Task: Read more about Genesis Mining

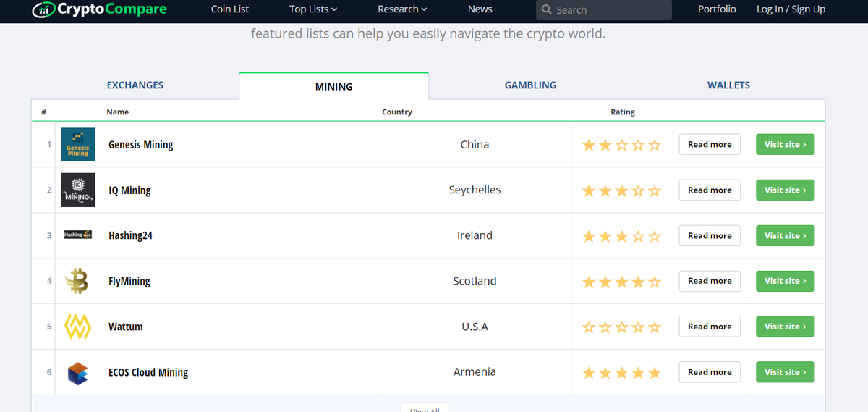Action: [710, 144]
